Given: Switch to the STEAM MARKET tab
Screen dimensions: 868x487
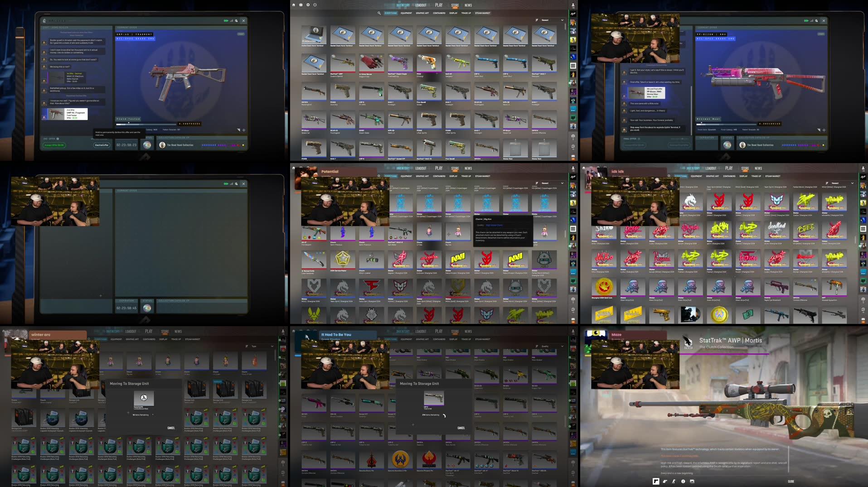Looking at the screenshot, I should click(x=482, y=13).
